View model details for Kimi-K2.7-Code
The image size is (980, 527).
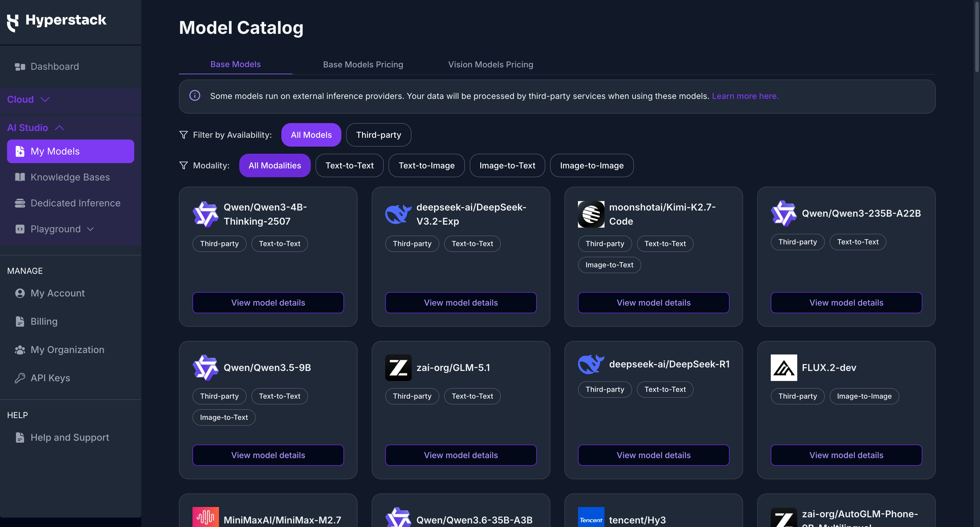pos(654,302)
